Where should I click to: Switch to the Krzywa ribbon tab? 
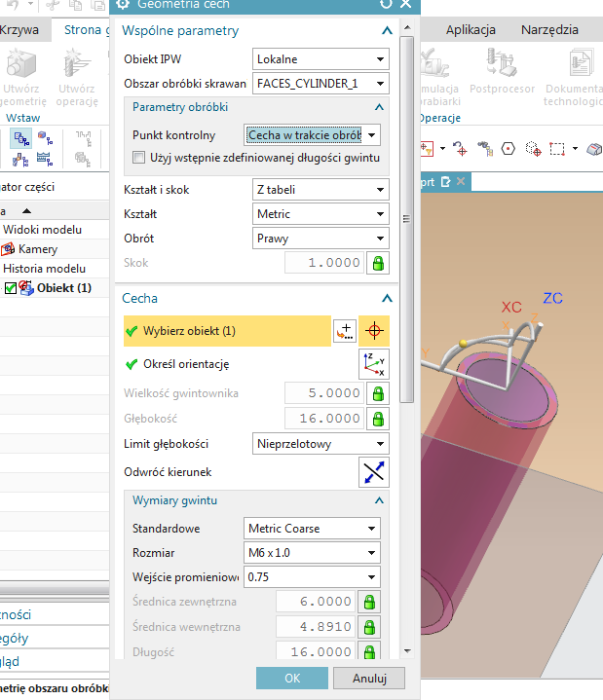click(19, 30)
